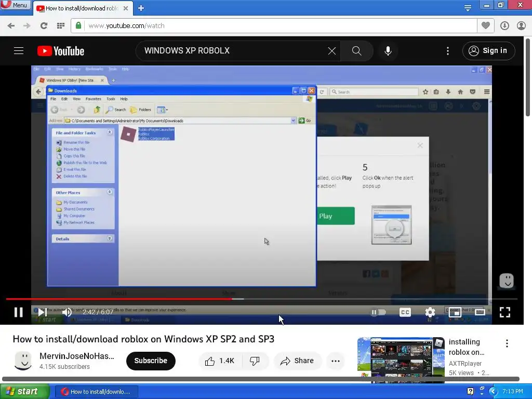Reload the current page
Viewport: 532px width, 399px height.
click(44, 25)
